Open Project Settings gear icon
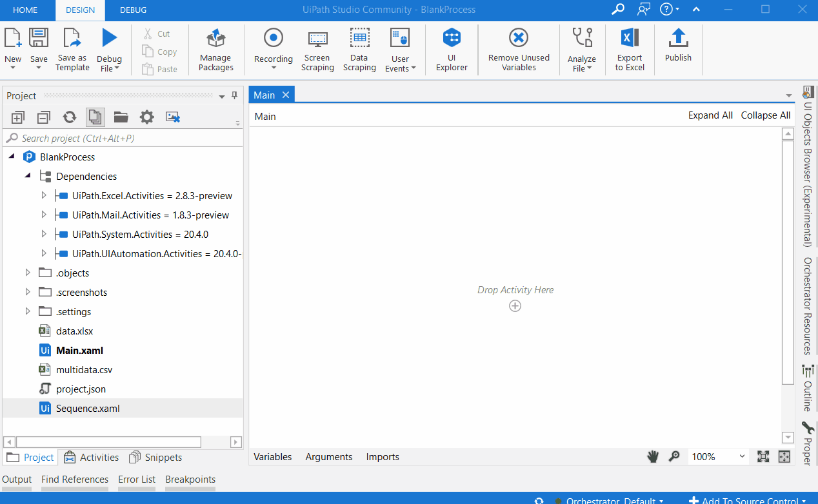 pyautogui.click(x=147, y=117)
